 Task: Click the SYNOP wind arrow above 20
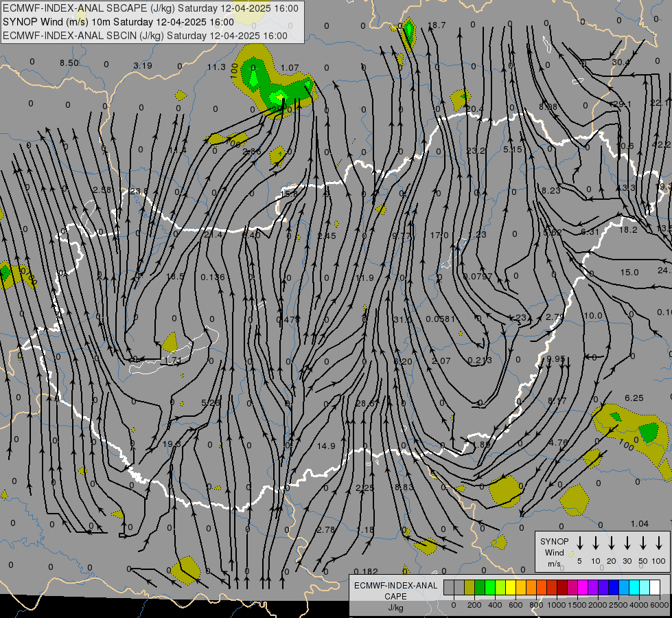click(612, 543)
